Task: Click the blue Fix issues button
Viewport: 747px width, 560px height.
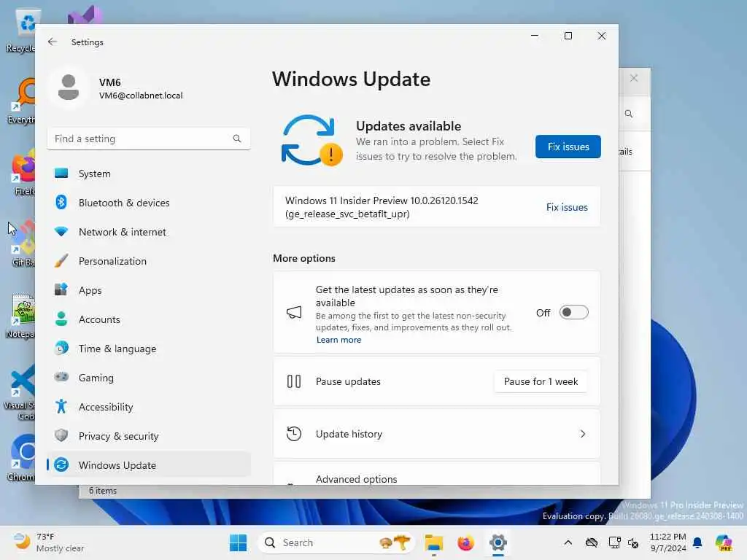Action: [x=568, y=147]
